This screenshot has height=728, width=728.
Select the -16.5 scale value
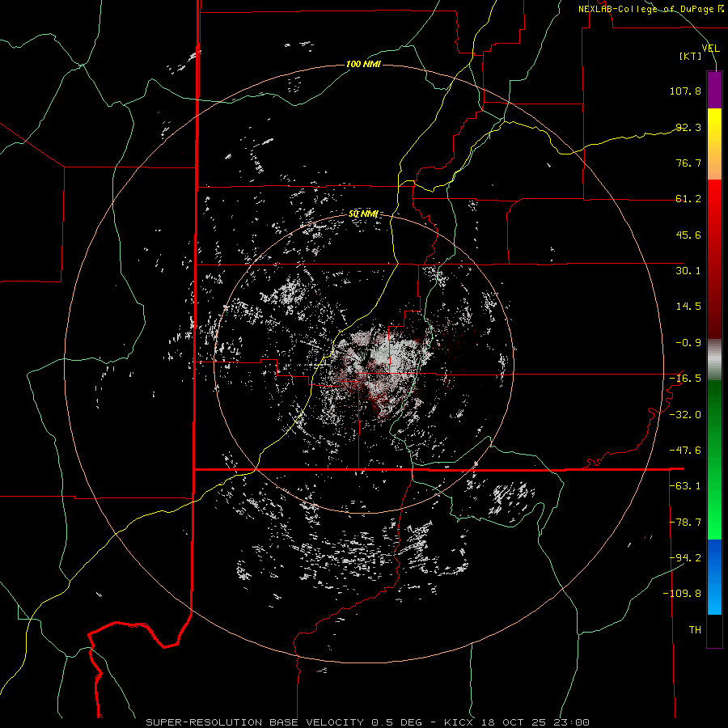tap(685, 379)
